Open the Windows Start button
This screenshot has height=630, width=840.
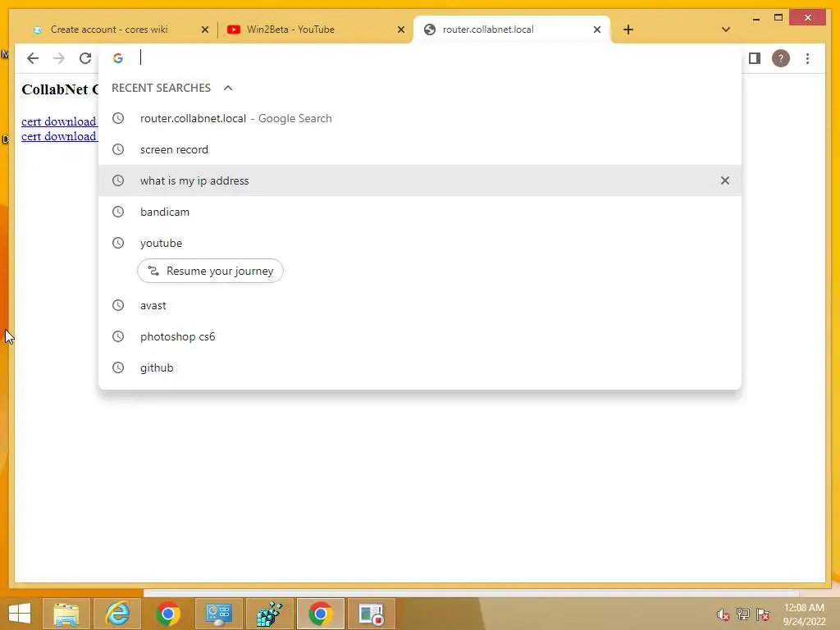(x=20, y=614)
